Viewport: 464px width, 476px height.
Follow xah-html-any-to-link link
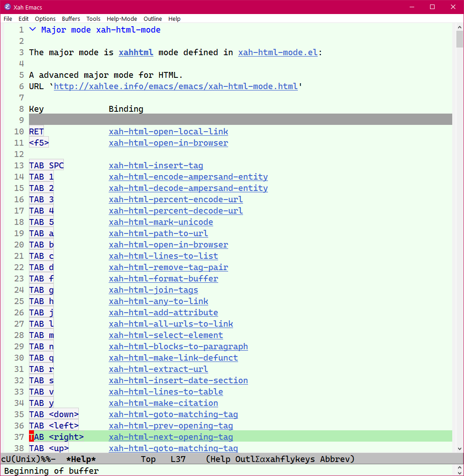click(x=158, y=301)
